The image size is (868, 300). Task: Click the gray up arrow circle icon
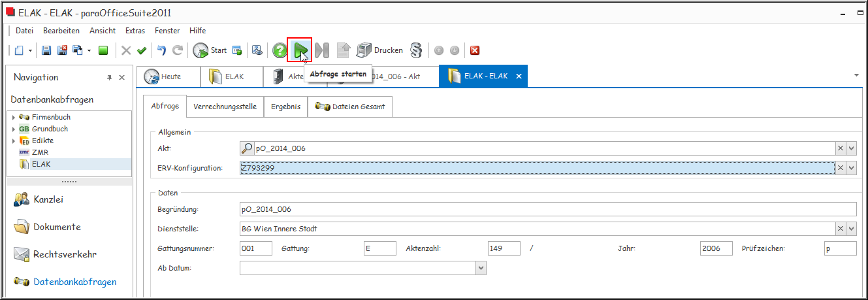point(439,50)
